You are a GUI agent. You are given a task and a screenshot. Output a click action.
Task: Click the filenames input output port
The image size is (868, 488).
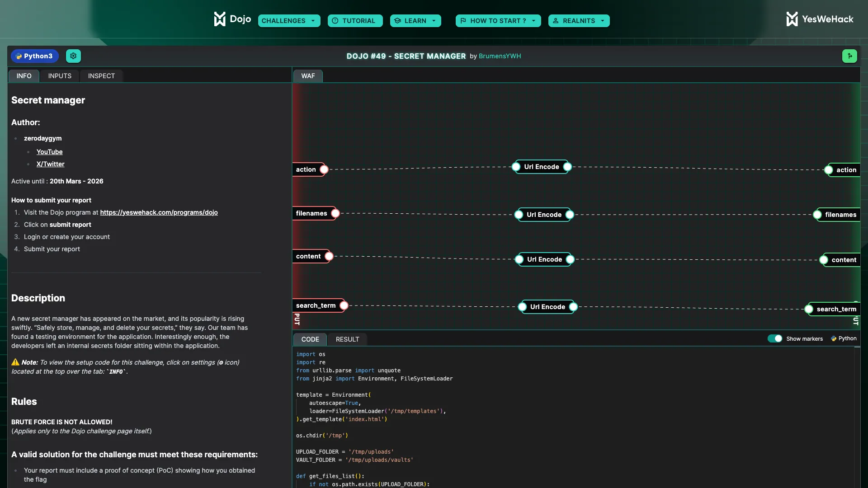(335, 213)
